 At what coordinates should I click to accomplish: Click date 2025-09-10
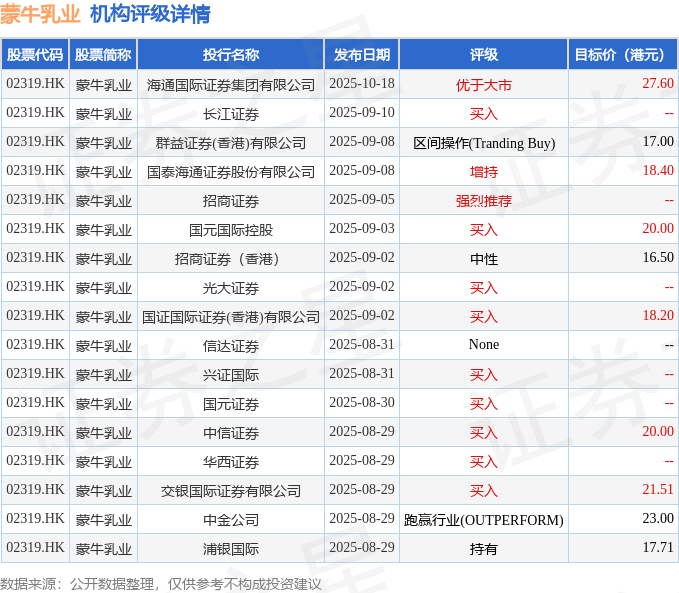pos(362,112)
